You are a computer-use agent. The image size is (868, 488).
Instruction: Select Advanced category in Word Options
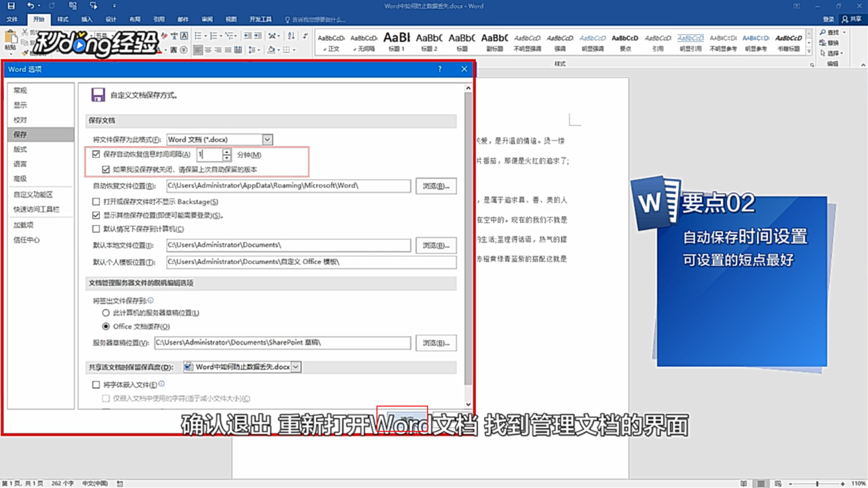point(41,179)
